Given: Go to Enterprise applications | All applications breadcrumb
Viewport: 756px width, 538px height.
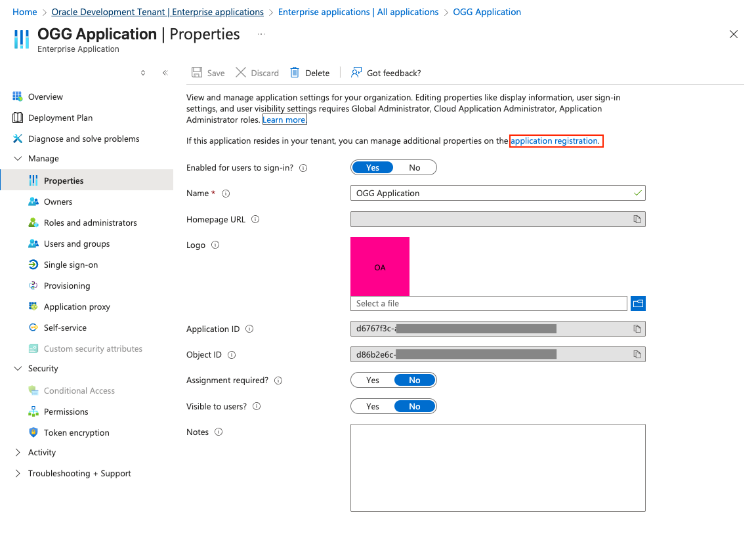Looking at the screenshot, I should click(358, 11).
